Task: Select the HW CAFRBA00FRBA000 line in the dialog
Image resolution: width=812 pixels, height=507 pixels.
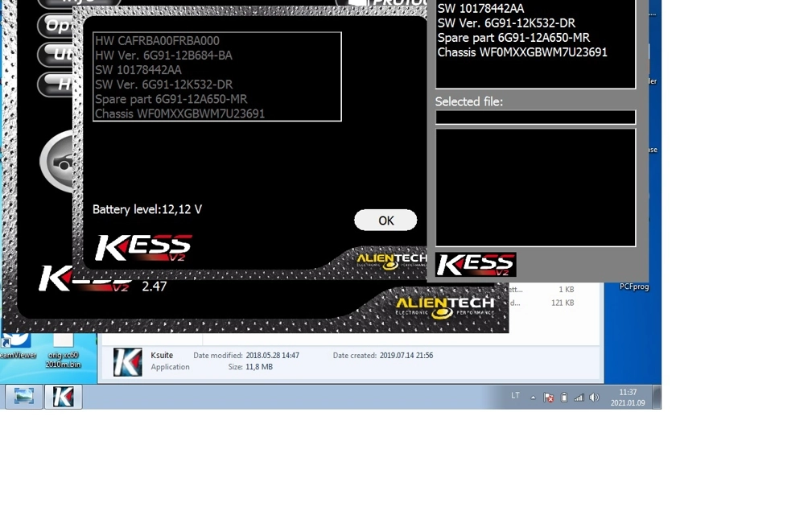Action: (157, 40)
